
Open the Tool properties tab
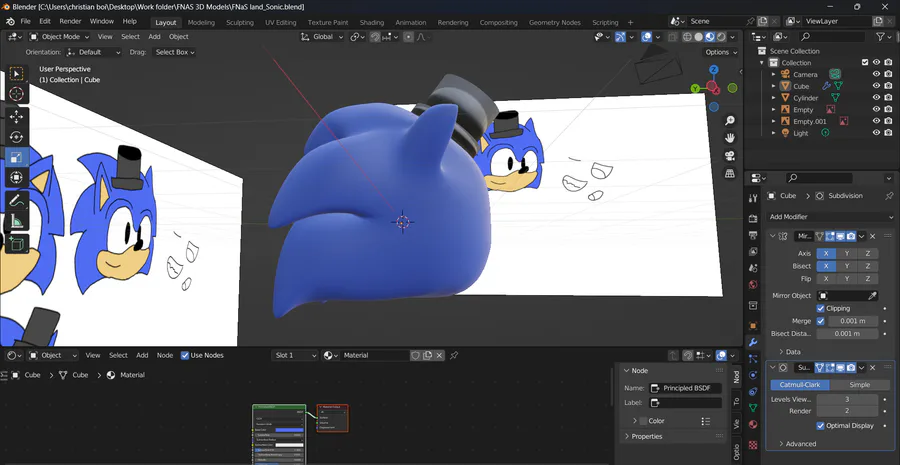[753, 199]
